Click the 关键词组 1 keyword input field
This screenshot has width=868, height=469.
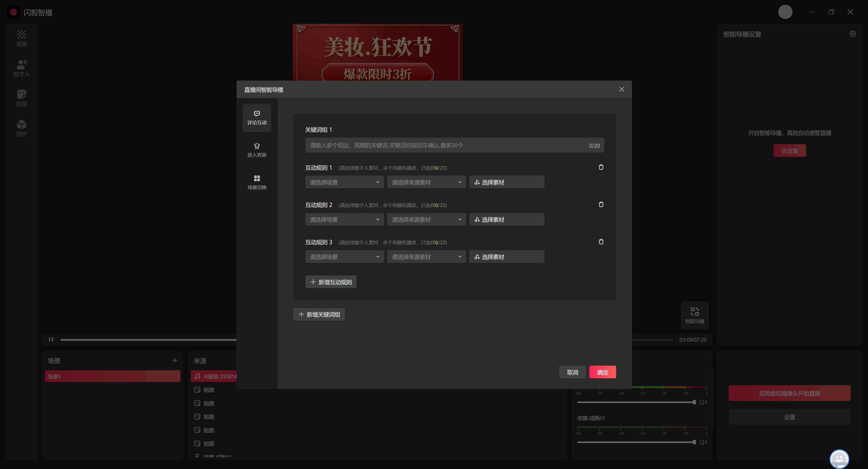(x=455, y=145)
